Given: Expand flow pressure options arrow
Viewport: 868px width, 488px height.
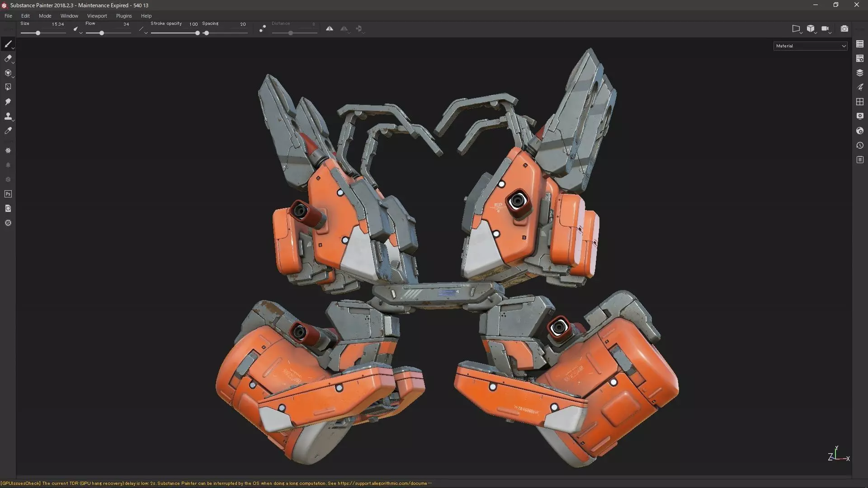Looking at the screenshot, I should pyautogui.click(x=146, y=33).
